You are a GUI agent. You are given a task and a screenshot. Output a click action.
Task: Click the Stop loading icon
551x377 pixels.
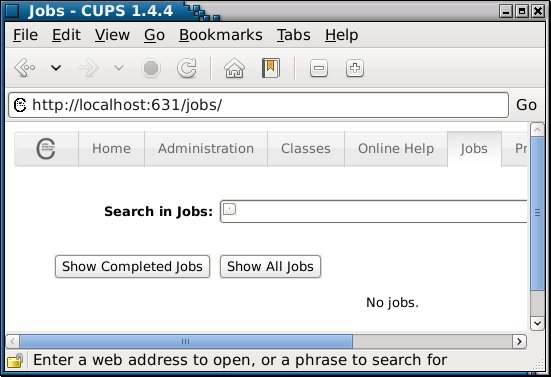[151, 68]
